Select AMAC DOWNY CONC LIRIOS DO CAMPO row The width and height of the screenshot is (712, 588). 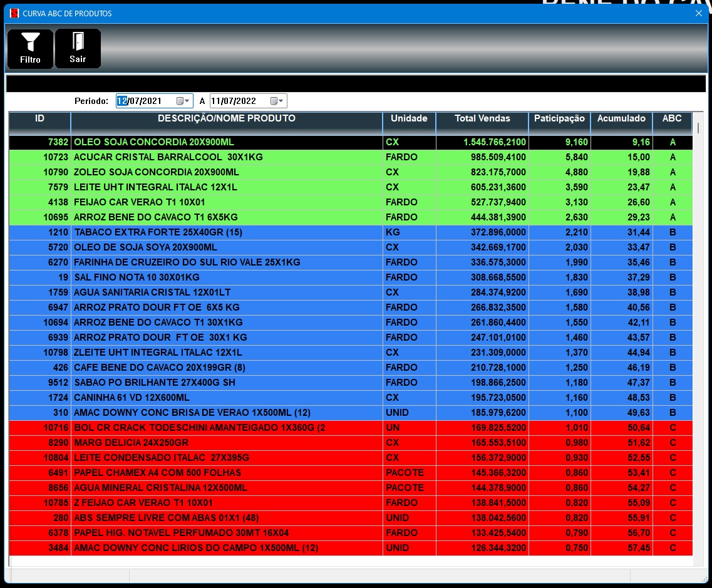(x=351, y=547)
